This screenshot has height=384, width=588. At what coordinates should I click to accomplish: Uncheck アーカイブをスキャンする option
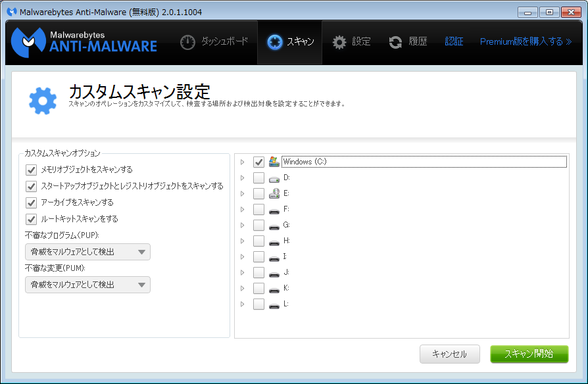pyautogui.click(x=31, y=203)
